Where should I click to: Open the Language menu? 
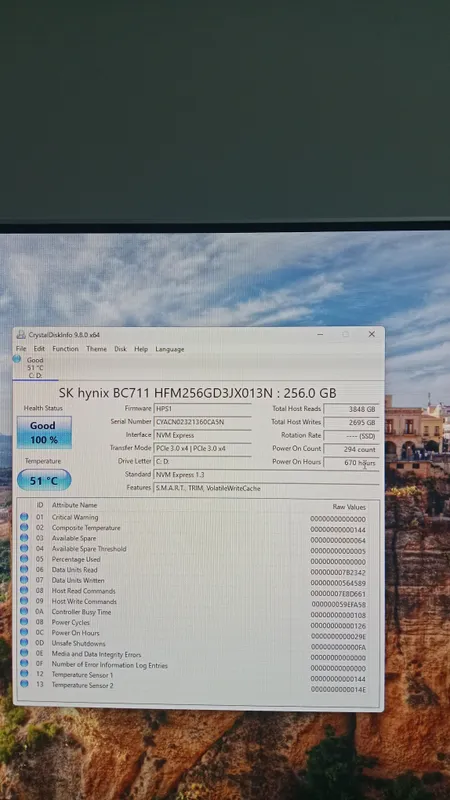tap(170, 349)
